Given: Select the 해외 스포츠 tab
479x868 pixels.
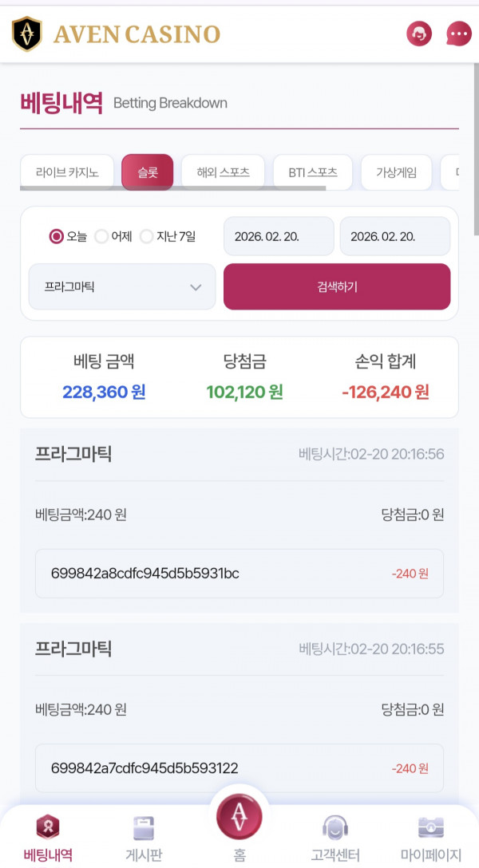Looking at the screenshot, I should 223,172.
